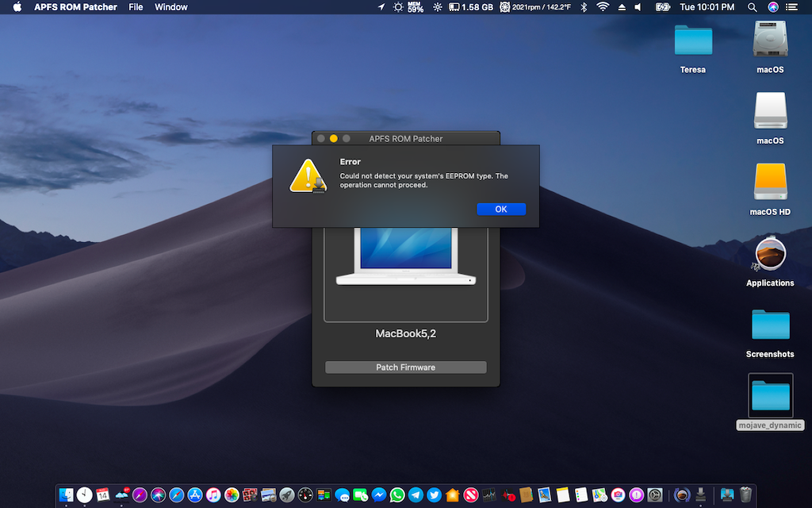Open the volume menu bar control
The height and width of the screenshot is (508, 812).
pyautogui.click(x=638, y=6)
